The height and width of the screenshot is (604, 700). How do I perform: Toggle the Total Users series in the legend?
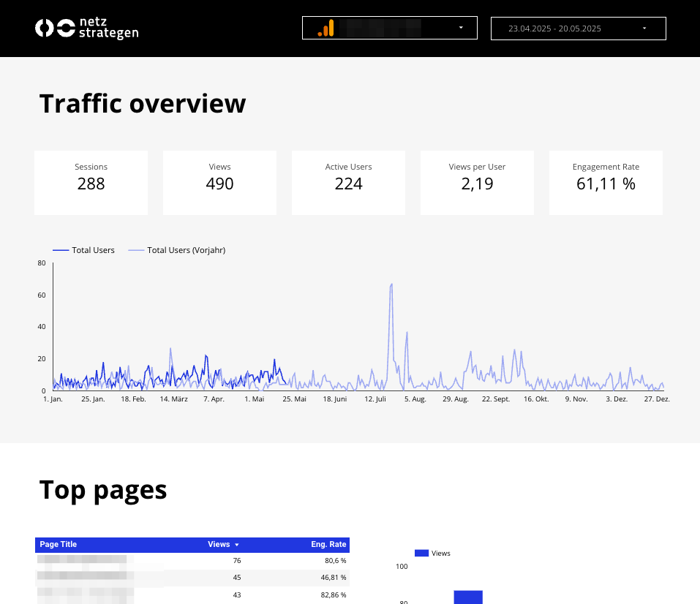coord(83,250)
